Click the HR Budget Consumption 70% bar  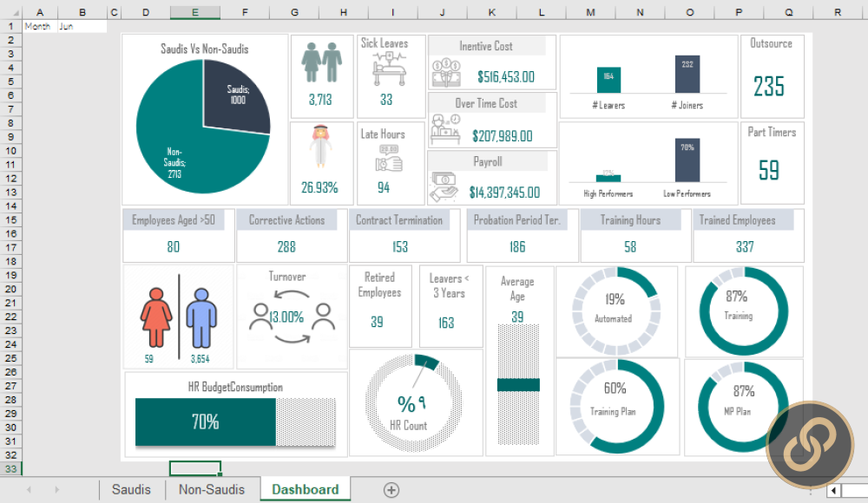pyautogui.click(x=206, y=421)
